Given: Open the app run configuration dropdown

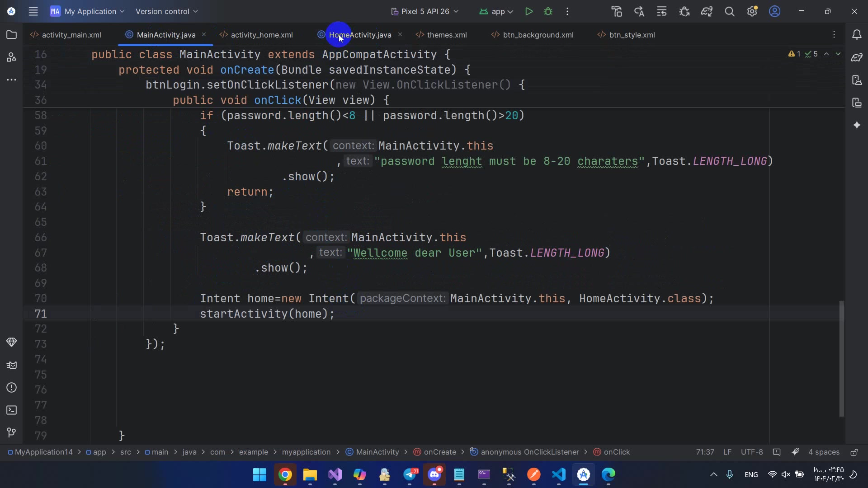Looking at the screenshot, I should pos(496,11).
